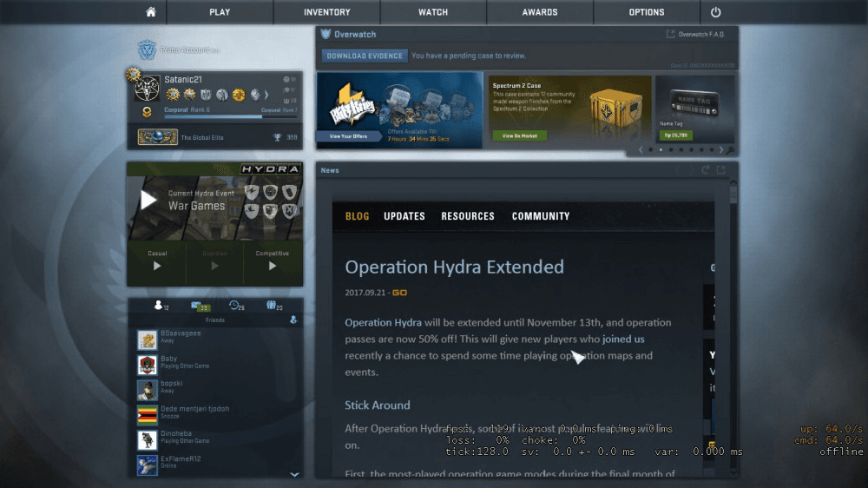Open the INVENTORY menu

pos(326,11)
